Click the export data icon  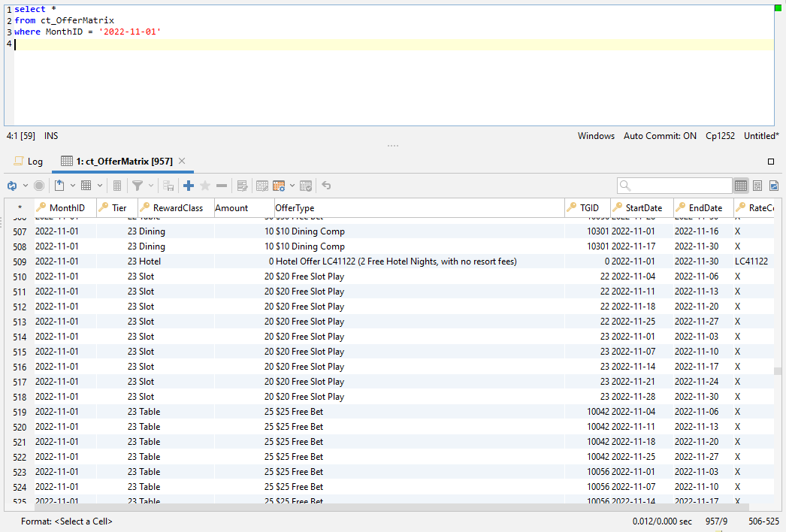tap(59, 186)
